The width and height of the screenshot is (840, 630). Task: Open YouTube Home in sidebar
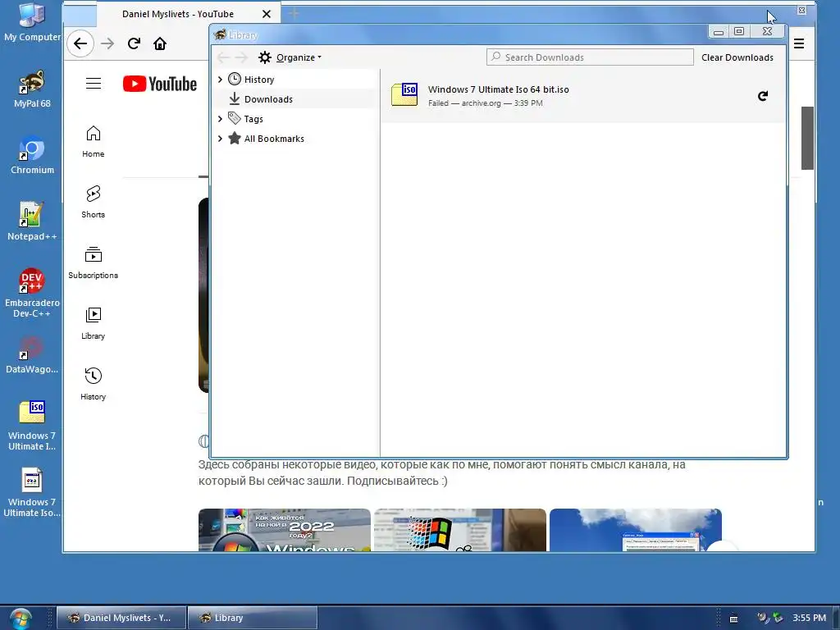94,141
